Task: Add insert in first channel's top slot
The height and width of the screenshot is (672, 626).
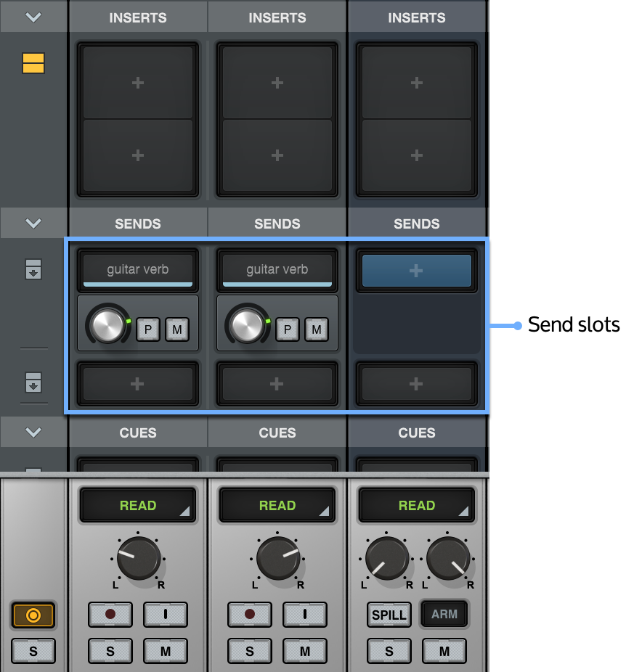Action: pos(138,83)
